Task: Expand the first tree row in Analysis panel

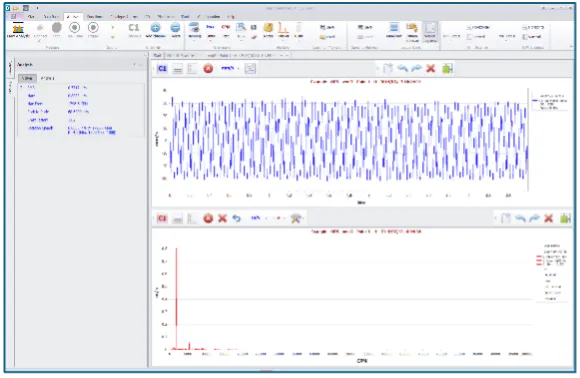Action: (21, 87)
